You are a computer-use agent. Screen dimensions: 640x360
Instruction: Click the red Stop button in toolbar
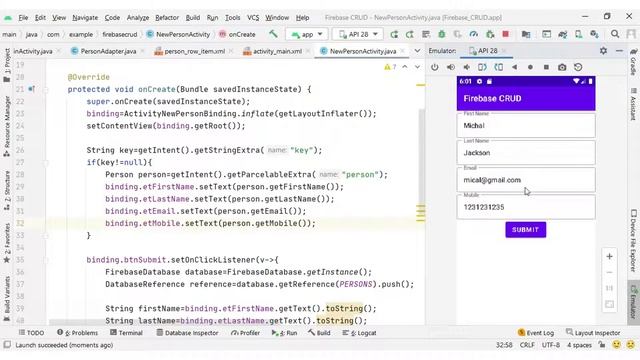pos(506,34)
